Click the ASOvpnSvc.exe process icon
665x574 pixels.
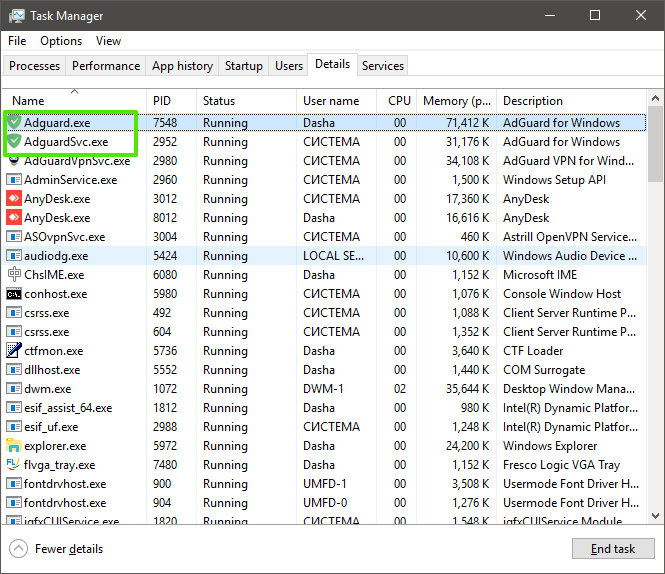point(14,237)
